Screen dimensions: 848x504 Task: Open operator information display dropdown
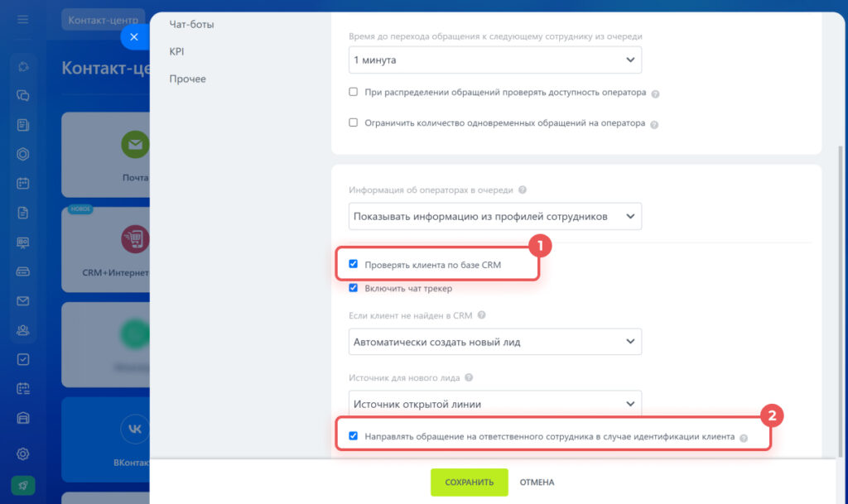[x=494, y=216]
